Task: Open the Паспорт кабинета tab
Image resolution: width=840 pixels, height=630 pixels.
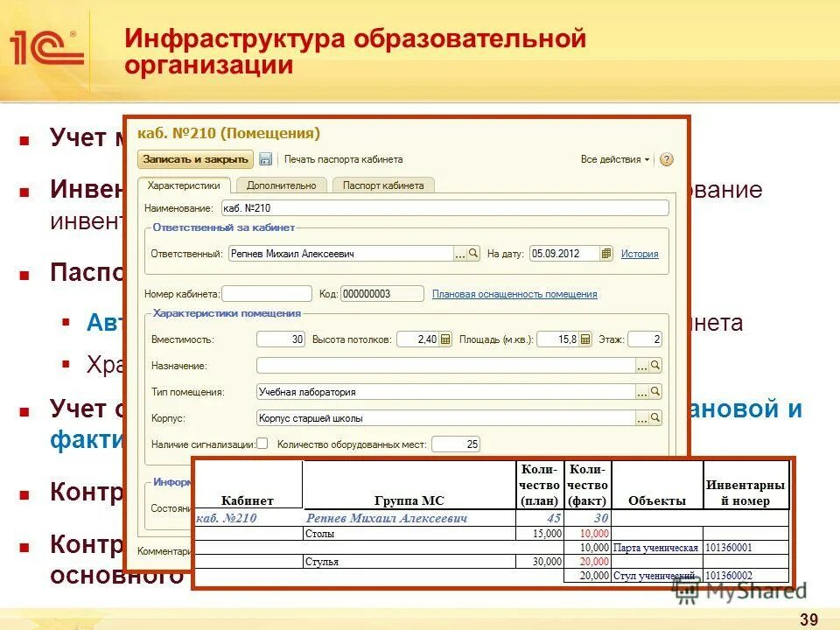Action: tap(382, 184)
